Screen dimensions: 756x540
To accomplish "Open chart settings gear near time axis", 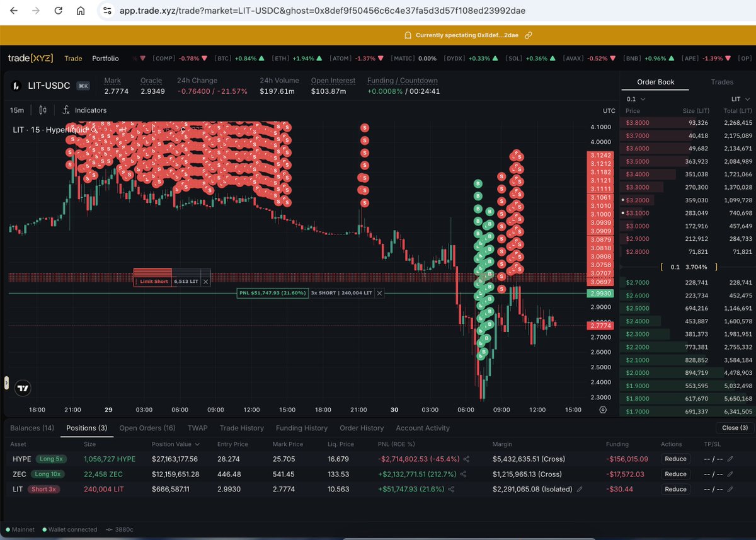I will click(603, 410).
